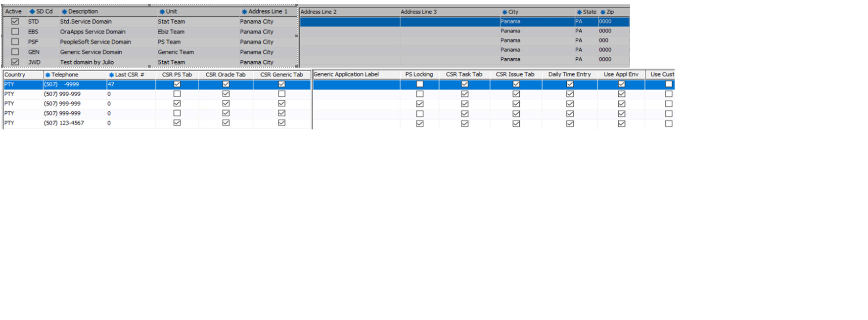This screenshot has width=868, height=320.
Task: Click the asterisk icon beside Last CSR # header
Action: point(111,75)
